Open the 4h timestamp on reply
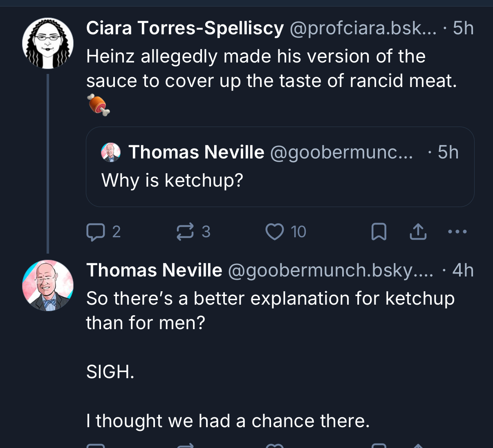The image size is (493, 448). pyautogui.click(x=463, y=270)
